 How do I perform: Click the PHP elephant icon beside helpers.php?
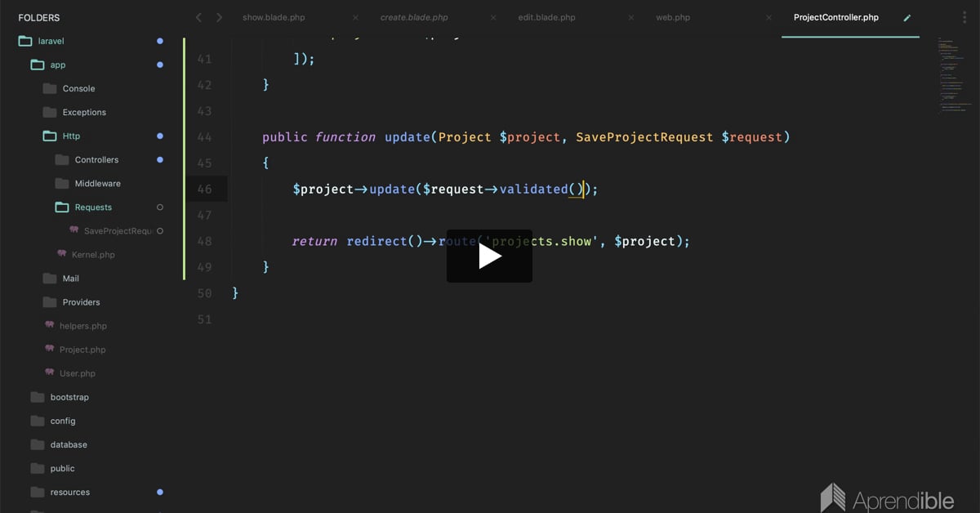click(50, 325)
